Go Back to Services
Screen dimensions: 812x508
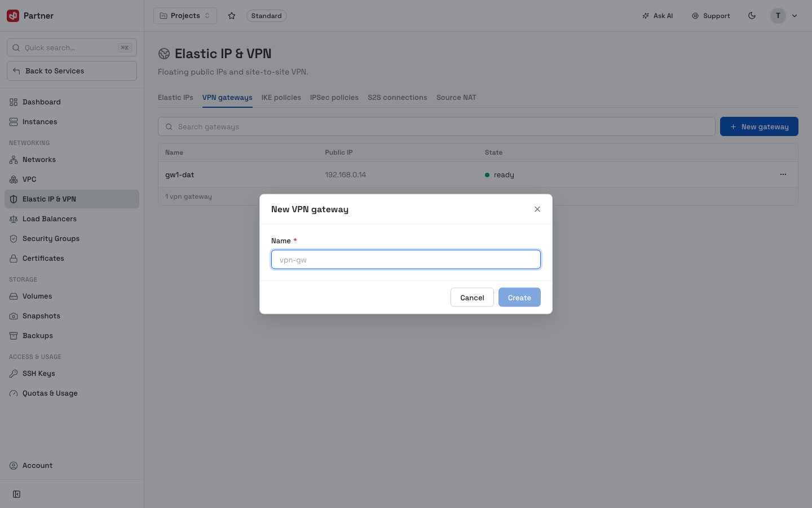72,71
